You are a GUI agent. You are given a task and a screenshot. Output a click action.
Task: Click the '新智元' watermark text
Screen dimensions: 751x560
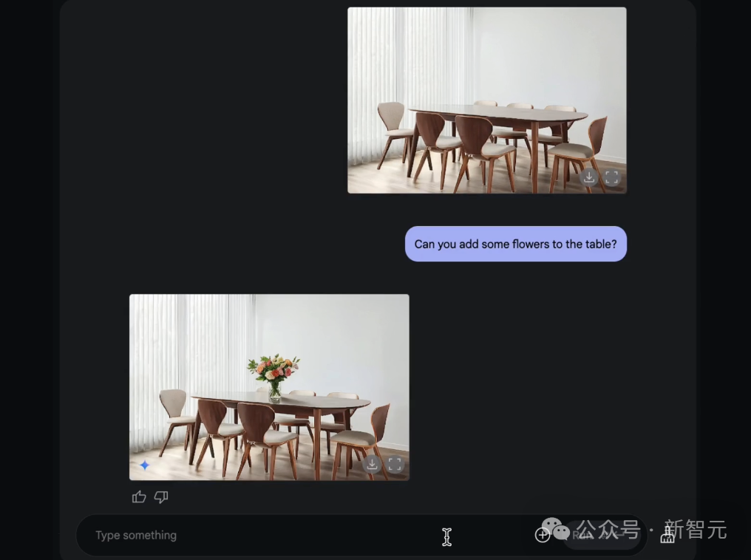pos(696,530)
